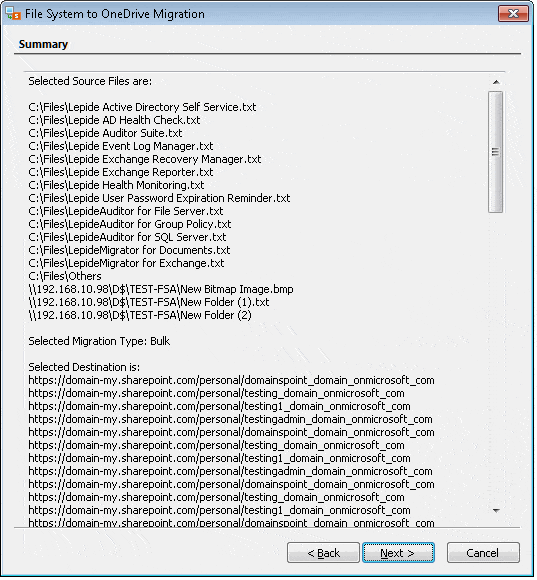Click the New Bitmap Image.bmp network path
537x580 pixels.
click(x=161, y=289)
